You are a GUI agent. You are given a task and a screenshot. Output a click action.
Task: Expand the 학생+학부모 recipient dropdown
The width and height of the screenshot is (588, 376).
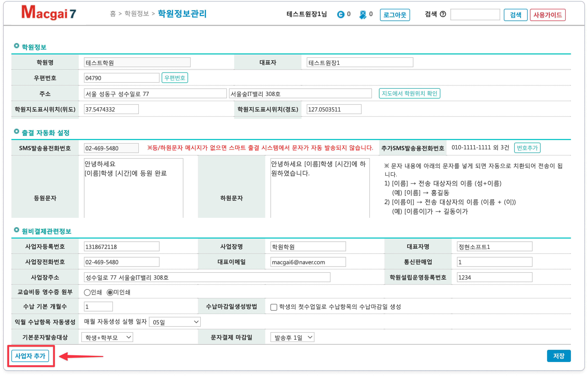point(107,337)
